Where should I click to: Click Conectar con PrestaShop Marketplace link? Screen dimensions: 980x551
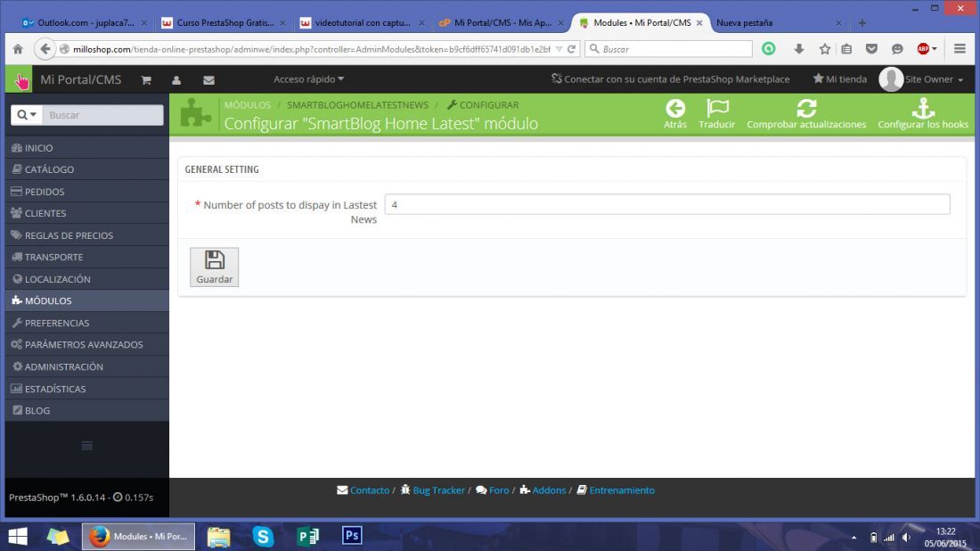point(670,79)
